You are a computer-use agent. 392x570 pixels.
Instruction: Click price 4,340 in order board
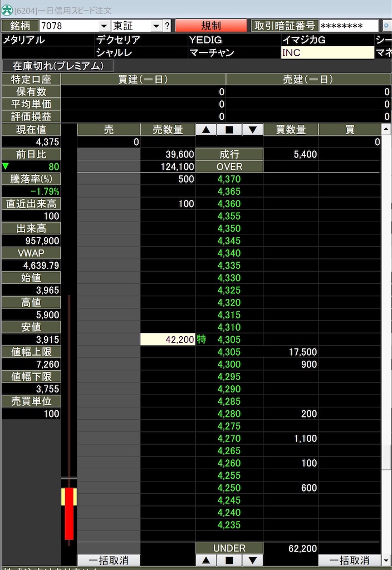point(229,253)
